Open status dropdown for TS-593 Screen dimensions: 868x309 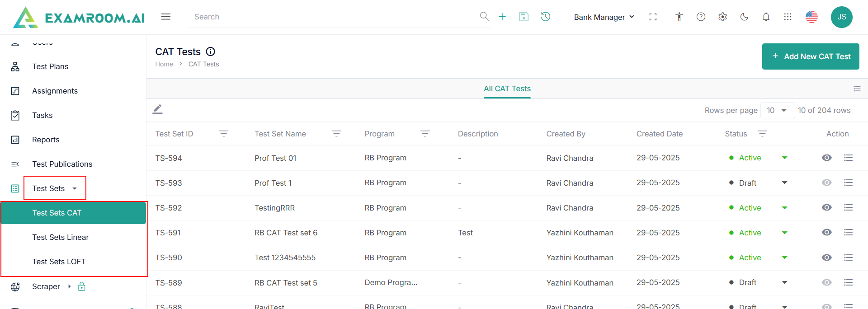coord(784,183)
